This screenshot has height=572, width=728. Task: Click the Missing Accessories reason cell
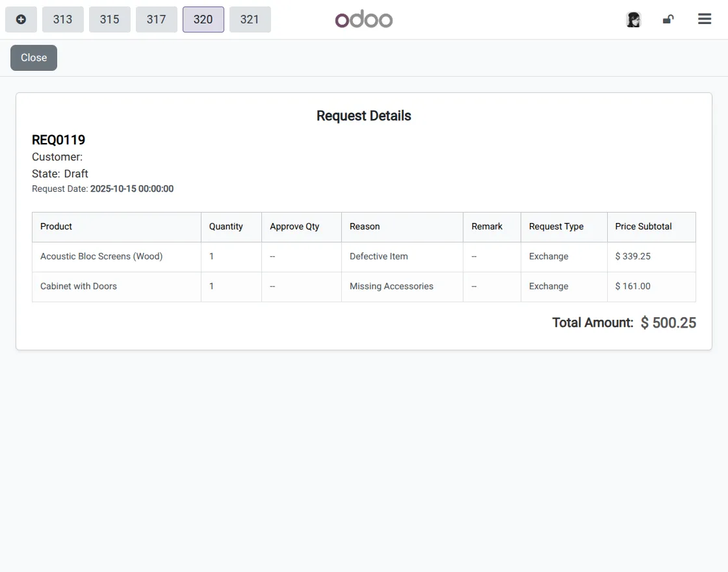(x=391, y=286)
